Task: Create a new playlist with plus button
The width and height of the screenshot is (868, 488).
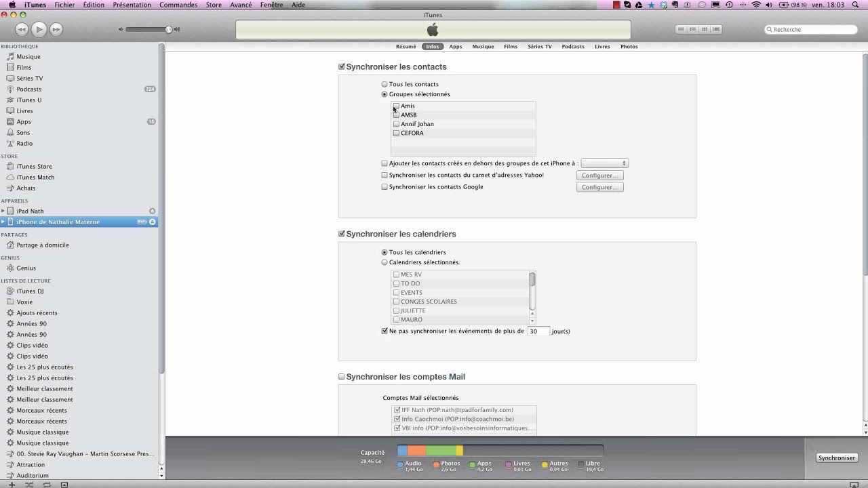Action: click(x=11, y=485)
